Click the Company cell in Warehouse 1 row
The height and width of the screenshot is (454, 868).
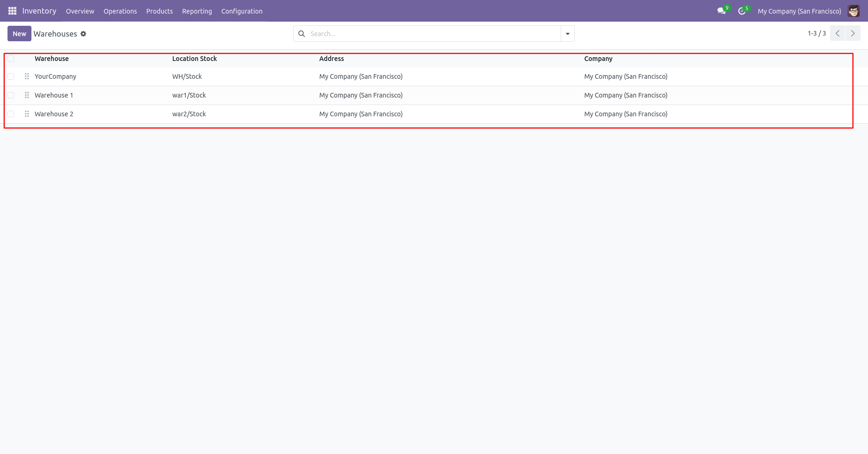click(x=626, y=95)
